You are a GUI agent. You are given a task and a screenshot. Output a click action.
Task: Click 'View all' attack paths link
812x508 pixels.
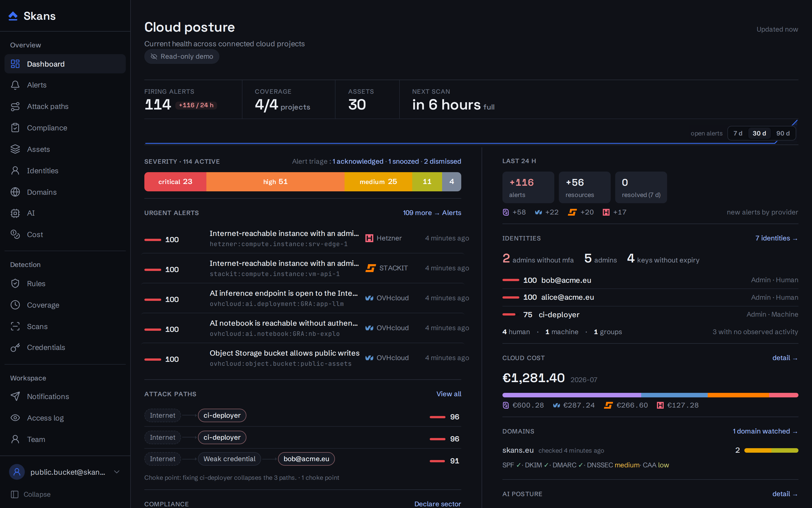coord(449,394)
